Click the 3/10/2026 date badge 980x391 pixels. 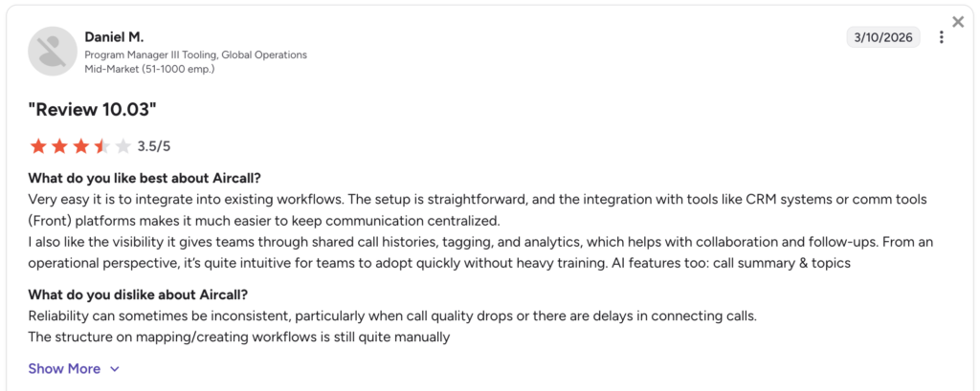click(x=883, y=37)
